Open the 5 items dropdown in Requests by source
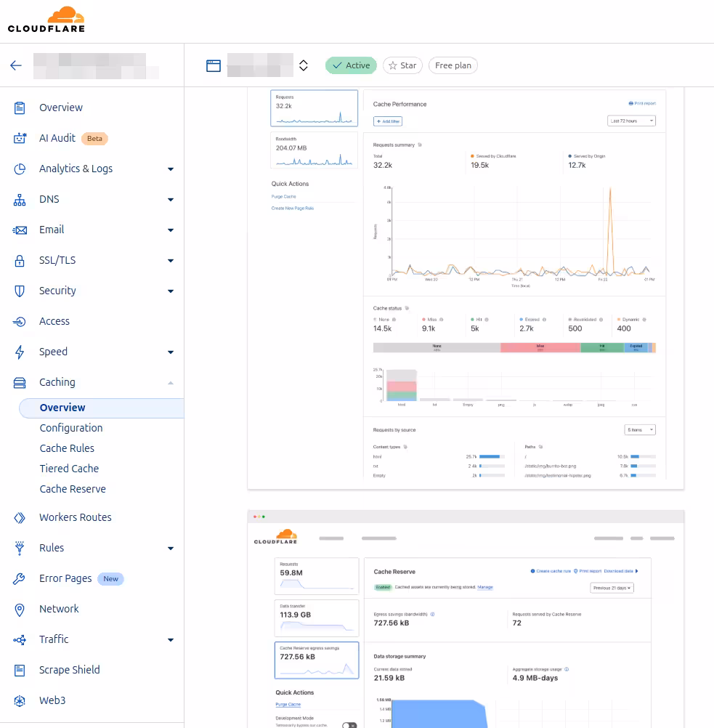The image size is (714, 728). click(x=639, y=429)
